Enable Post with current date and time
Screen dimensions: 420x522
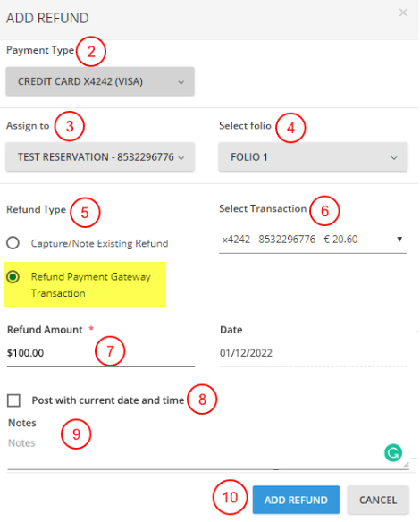[13, 400]
